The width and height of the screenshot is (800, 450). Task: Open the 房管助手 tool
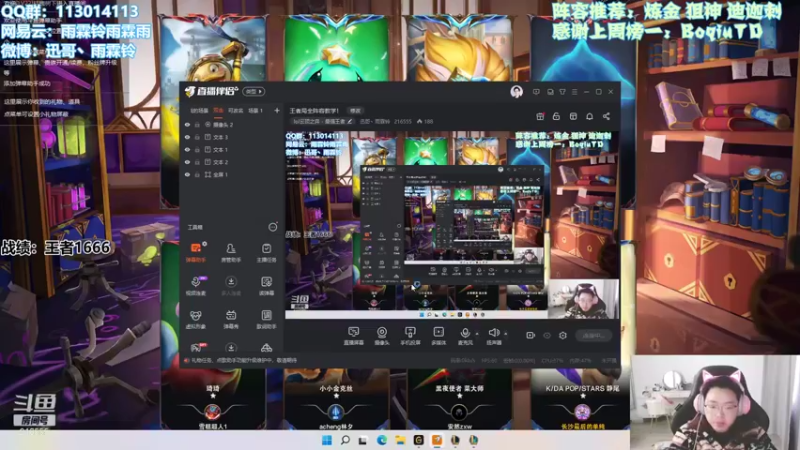[231, 253]
